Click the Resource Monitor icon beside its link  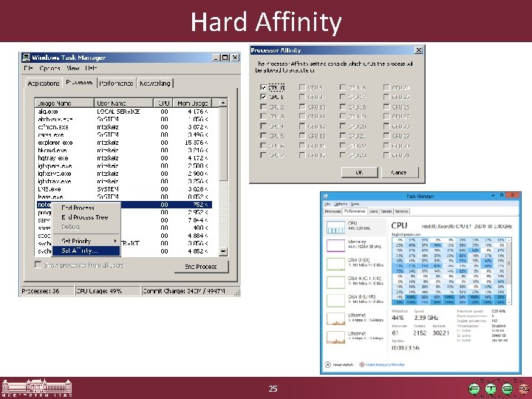(362, 365)
